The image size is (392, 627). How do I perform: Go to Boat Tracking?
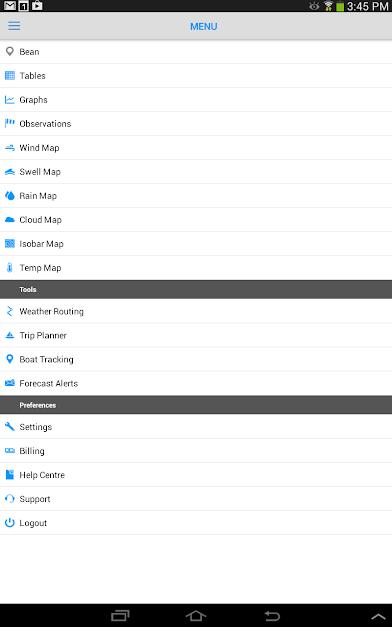[196, 359]
